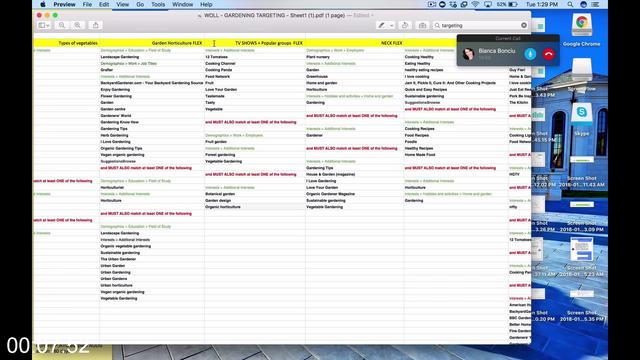The width and height of the screenshot is (640, 360).
Task: Click the 'Herb Gardening' cell
Action: click(114, 136)
